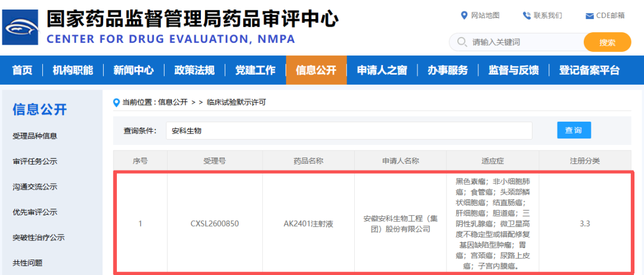This screenshot has height=275, width=644.
Task: Open the 登记备案平台 nav item
Action: point(589,70)
